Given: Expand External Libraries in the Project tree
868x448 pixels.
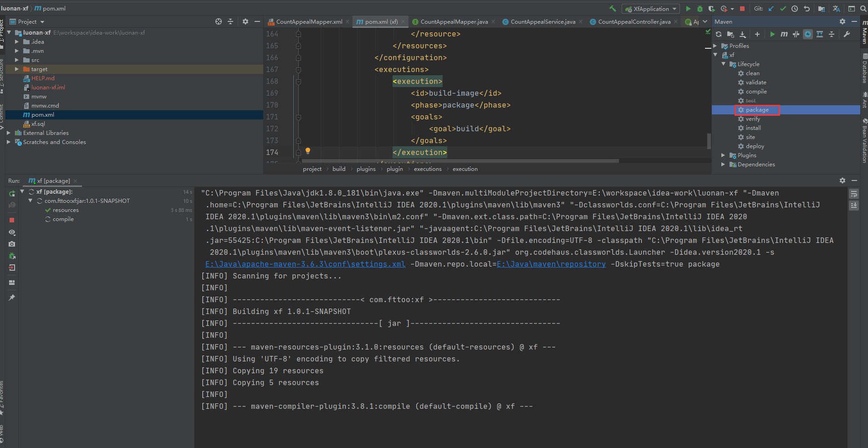Looking at the screenshot, I should pos(9,133).
